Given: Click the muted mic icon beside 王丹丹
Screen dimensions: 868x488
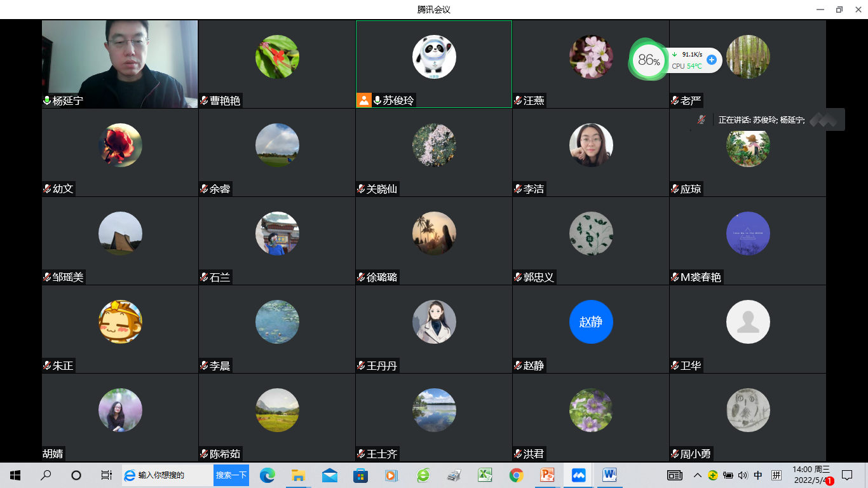Looking at the screenshot, I should coord(361,365).
